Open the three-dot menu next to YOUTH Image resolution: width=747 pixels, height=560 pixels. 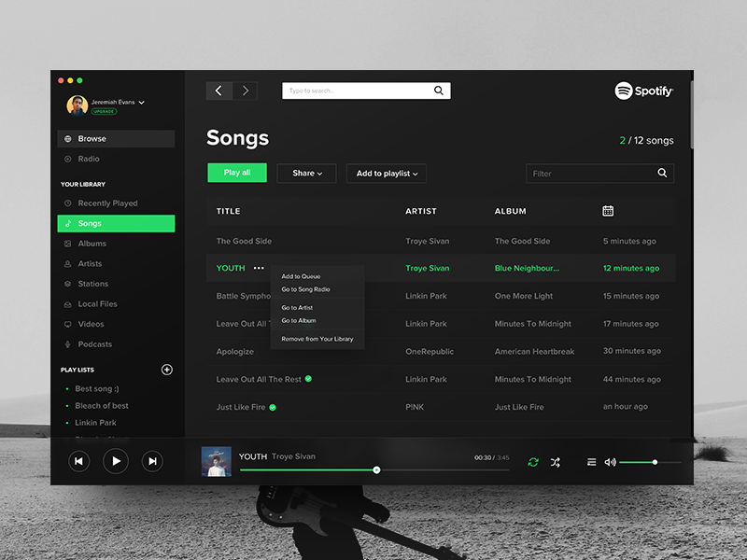(259, 268)
